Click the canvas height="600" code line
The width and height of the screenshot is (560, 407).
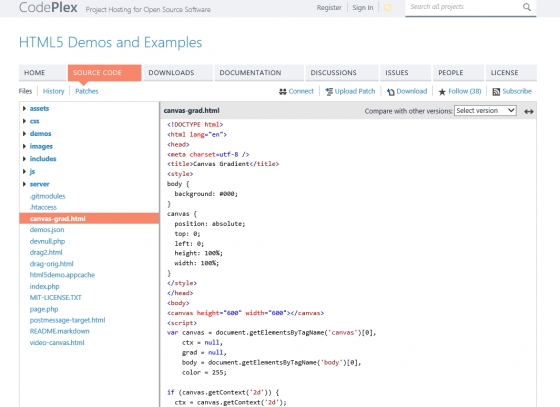(x=245, y=313)
